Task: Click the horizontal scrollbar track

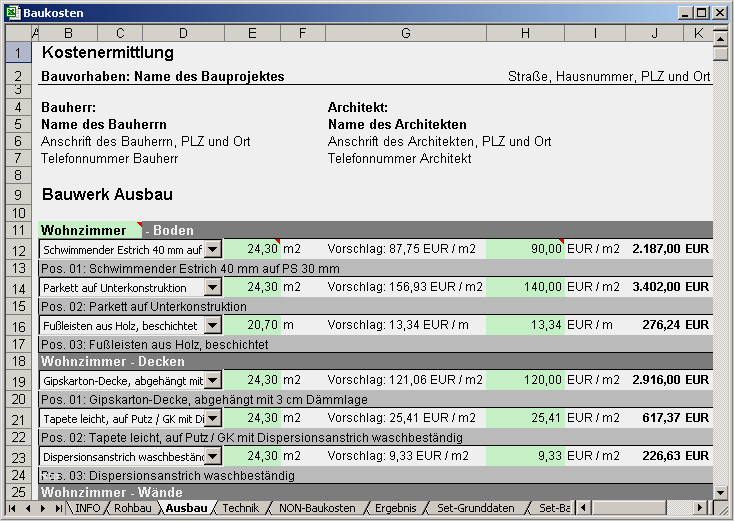Action: coord(679,507)
